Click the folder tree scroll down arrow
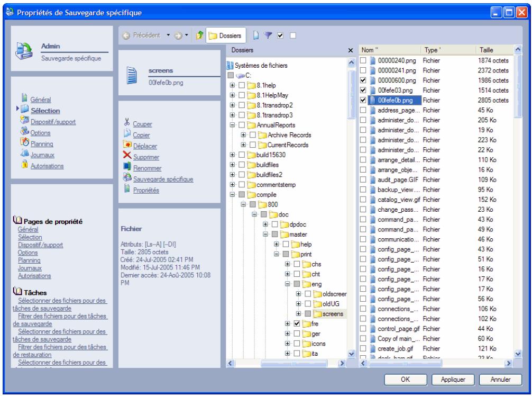This screenshot has height=396, width=532. point(352,354)
